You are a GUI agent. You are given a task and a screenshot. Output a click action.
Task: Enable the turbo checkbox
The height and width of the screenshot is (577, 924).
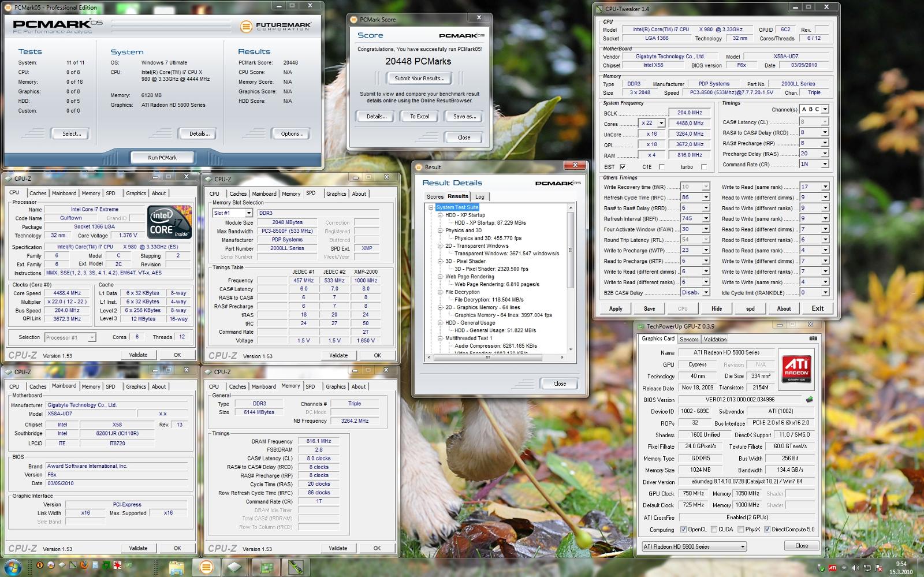point(703,167)
